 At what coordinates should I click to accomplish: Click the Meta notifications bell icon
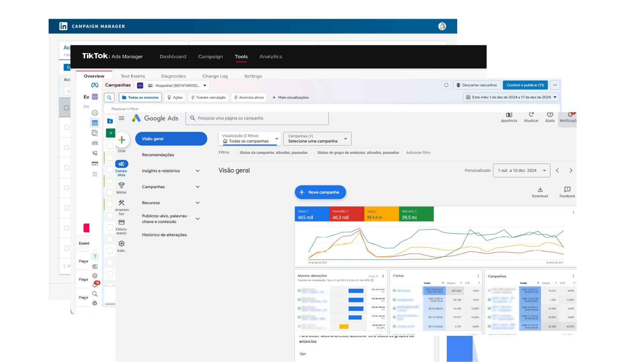tap(95, 285)
